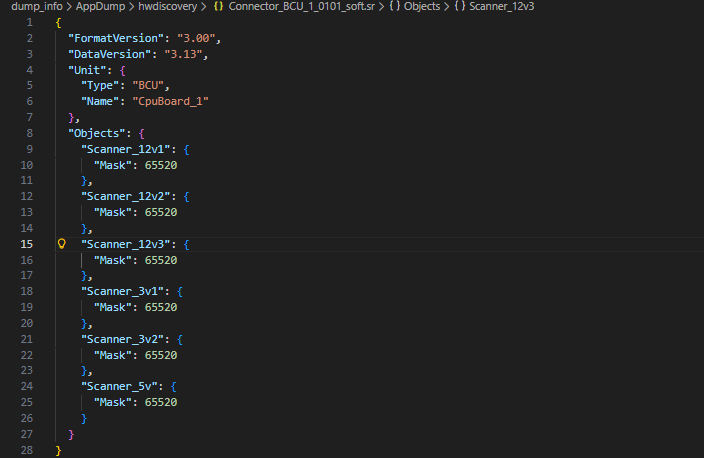Click the "Scanner_3v2" object key

[126, 339]
